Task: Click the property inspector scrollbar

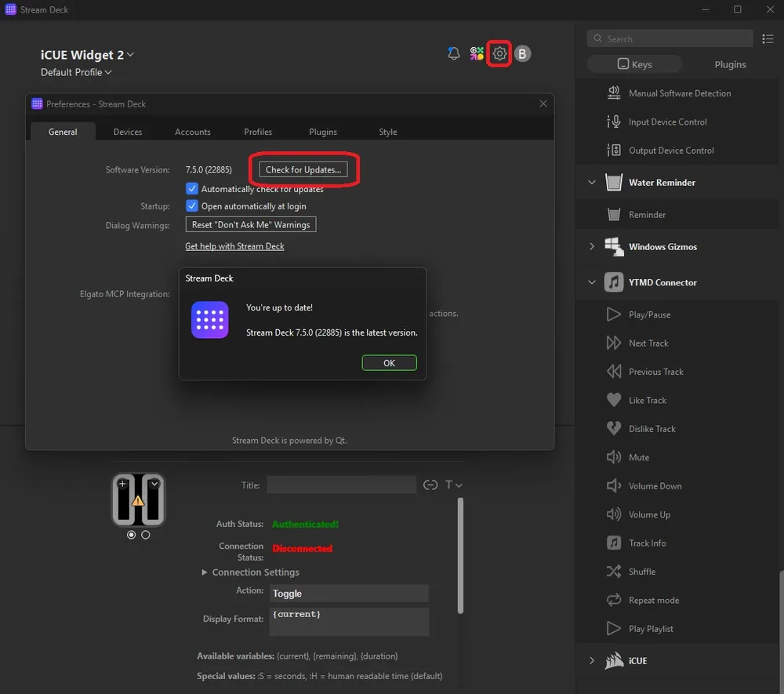Action: [460, 555]
